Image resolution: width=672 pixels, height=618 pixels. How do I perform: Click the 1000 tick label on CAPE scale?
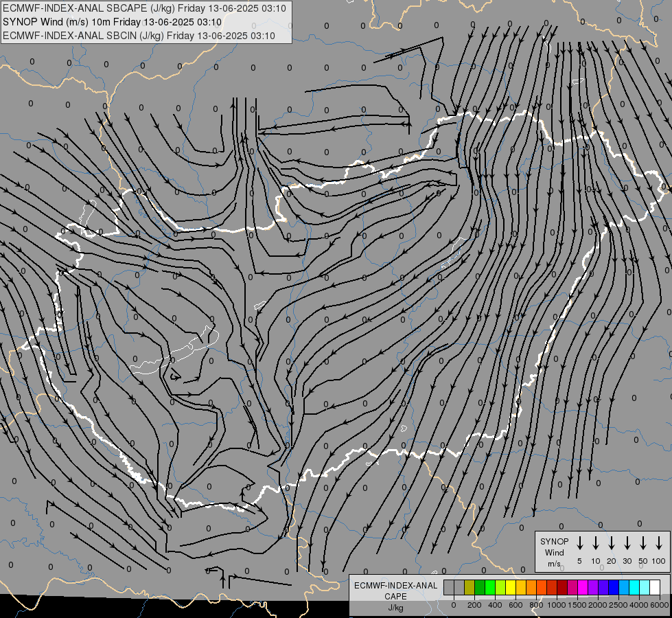[557, 605]
